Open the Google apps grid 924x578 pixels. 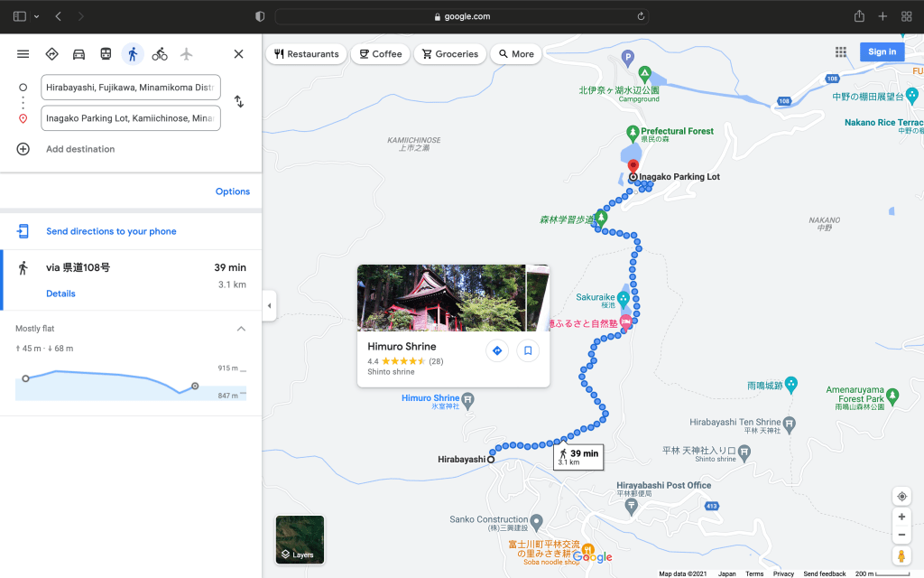click(841, 52)
